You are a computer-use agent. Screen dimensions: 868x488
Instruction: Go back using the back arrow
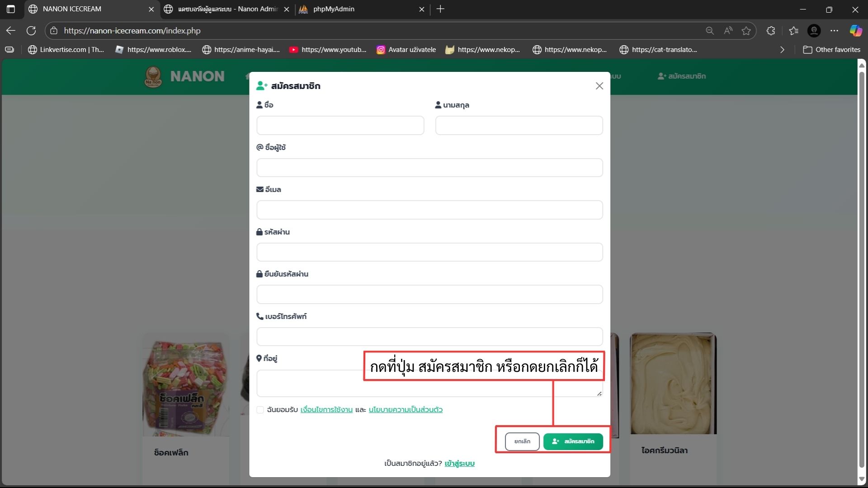pyautogui.click(x=10, y=30)
